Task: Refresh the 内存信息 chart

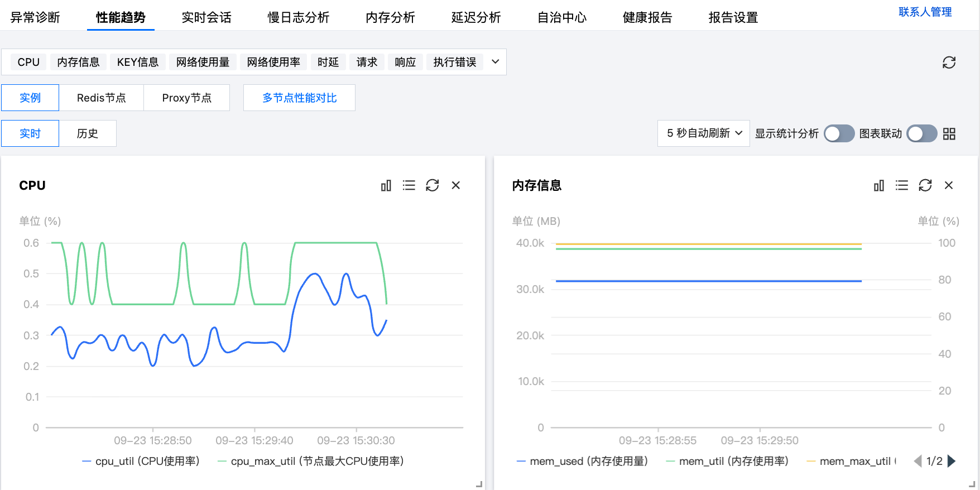Action: (x=925, y=185)
